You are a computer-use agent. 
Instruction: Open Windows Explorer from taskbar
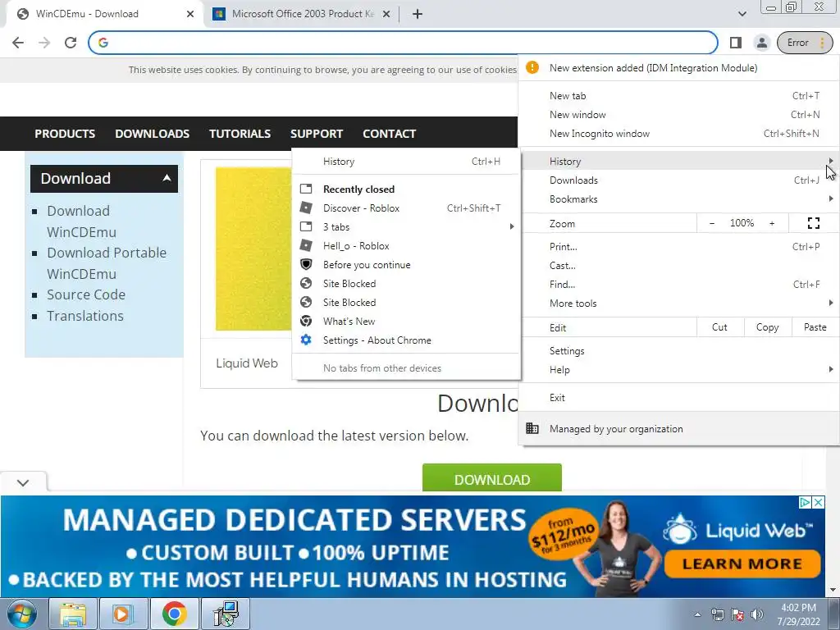[73, 614]
